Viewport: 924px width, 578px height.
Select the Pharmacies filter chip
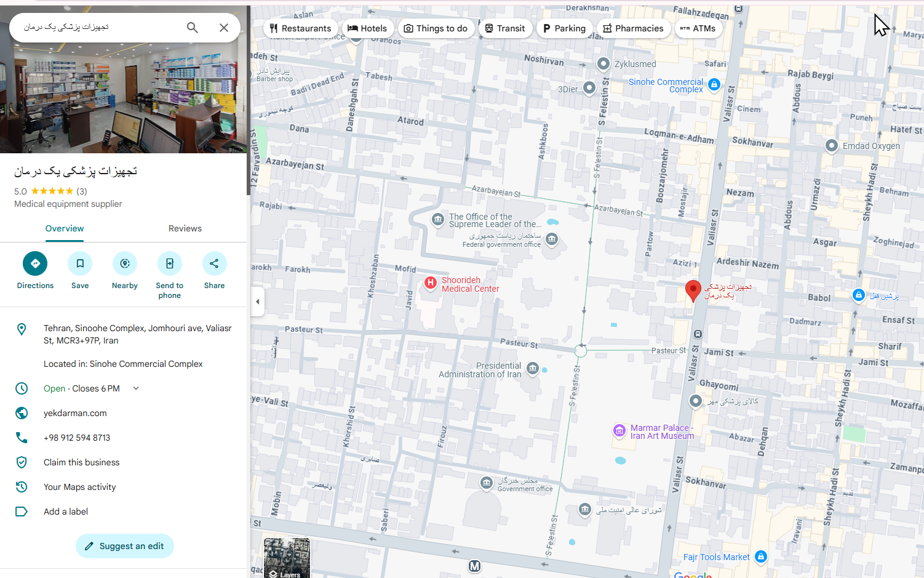pos(633,28)
